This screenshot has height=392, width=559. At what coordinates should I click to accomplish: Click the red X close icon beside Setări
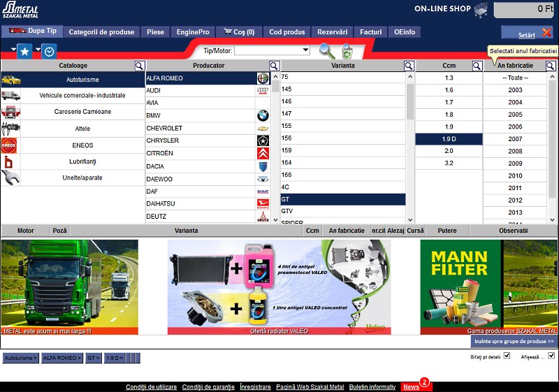click(x=547, y=32)
